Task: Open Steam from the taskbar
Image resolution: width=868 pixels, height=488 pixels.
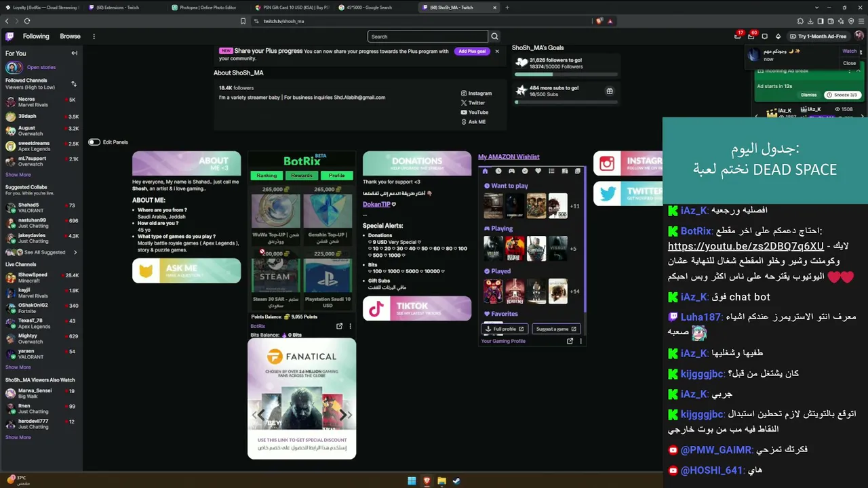Action: click(x=456, y=481)
